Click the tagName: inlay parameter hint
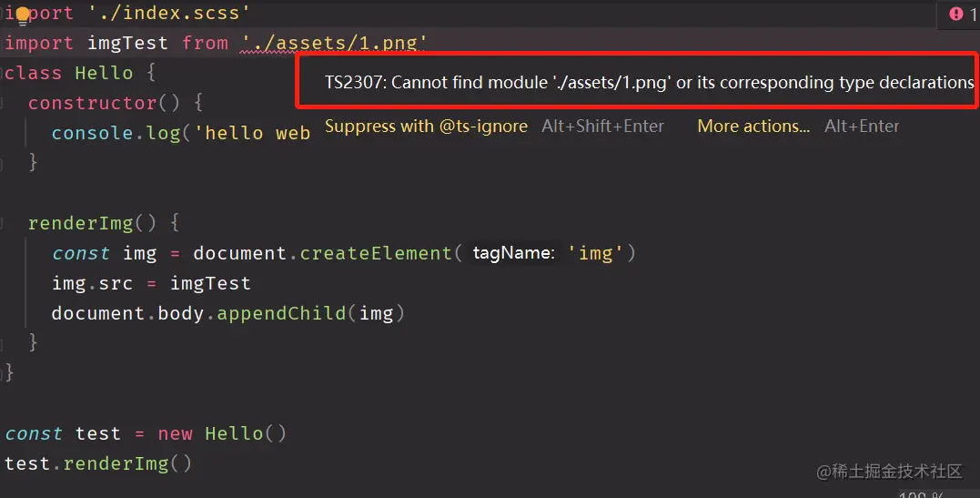The image size is (980, 498). point(513,253)
